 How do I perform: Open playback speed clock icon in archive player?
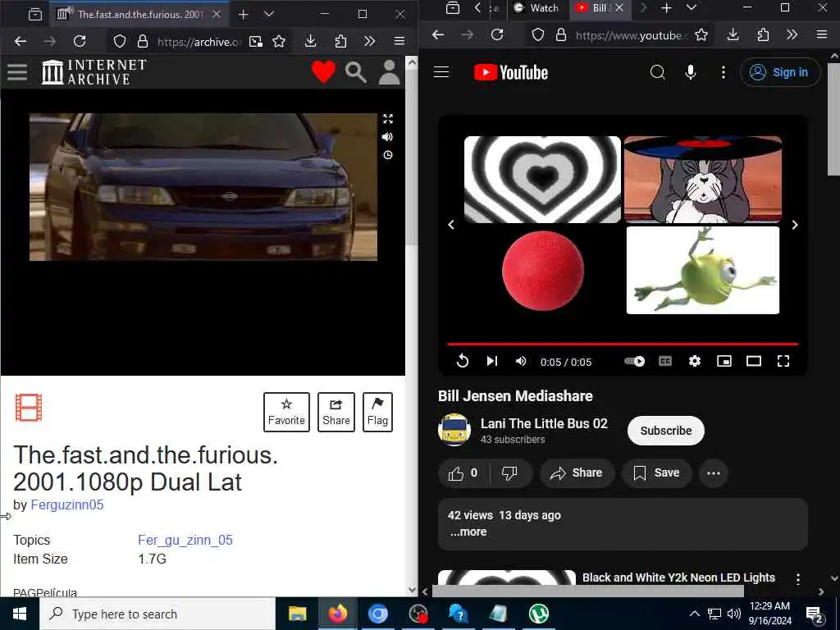coord(388,155)
